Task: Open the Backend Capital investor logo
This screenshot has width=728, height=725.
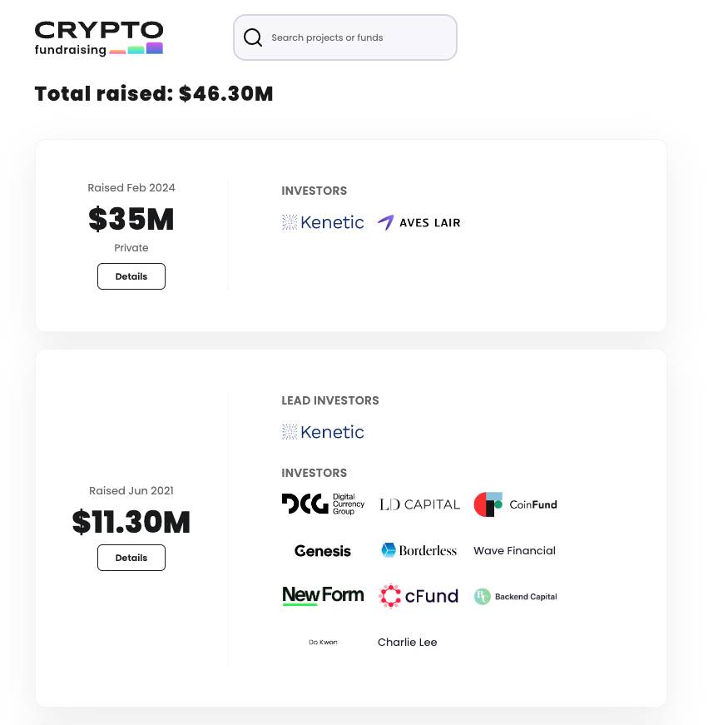Action: pos(515,597)
